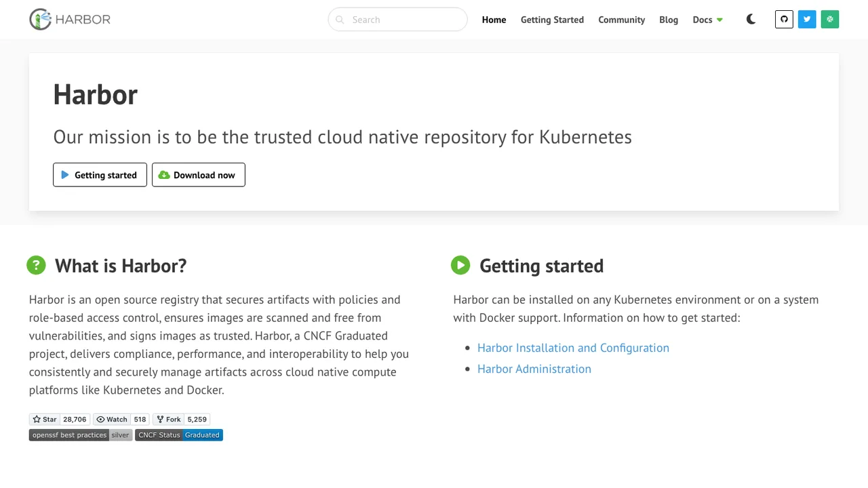Click the 'Harbor' main page title

(96, 94)
